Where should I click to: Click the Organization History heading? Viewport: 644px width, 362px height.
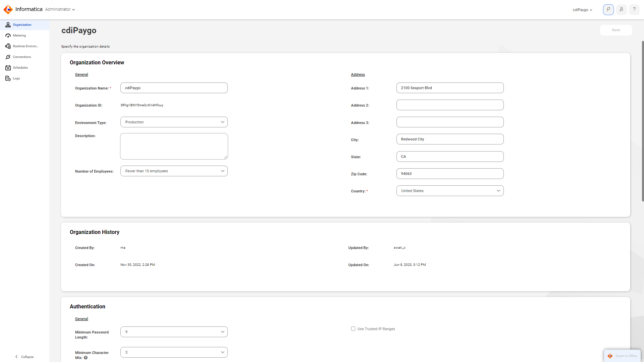[x=95, y=232]
